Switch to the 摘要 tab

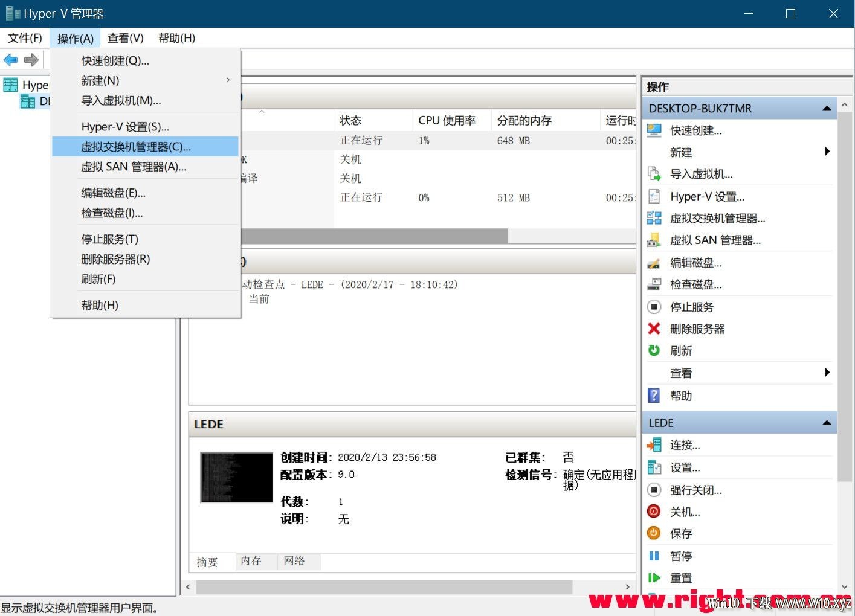click(211, 562)
